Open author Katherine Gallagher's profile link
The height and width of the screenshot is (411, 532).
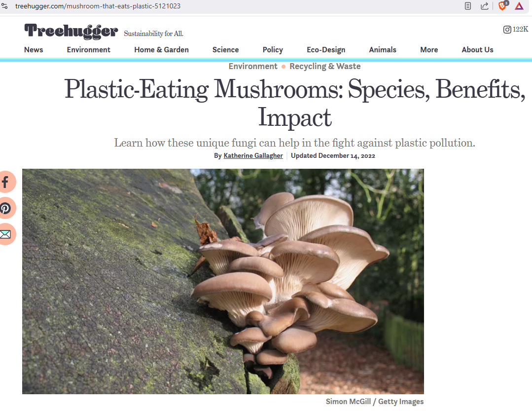pyautogui.click(x=253, y=155)
